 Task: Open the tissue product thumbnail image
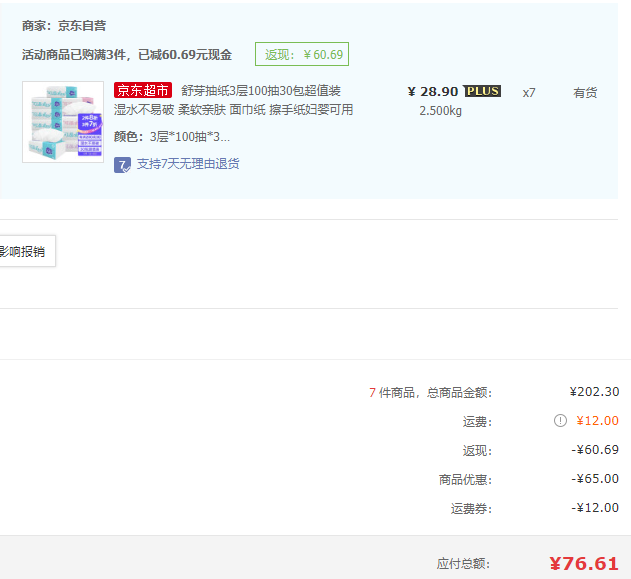click(x=63, y=122)
